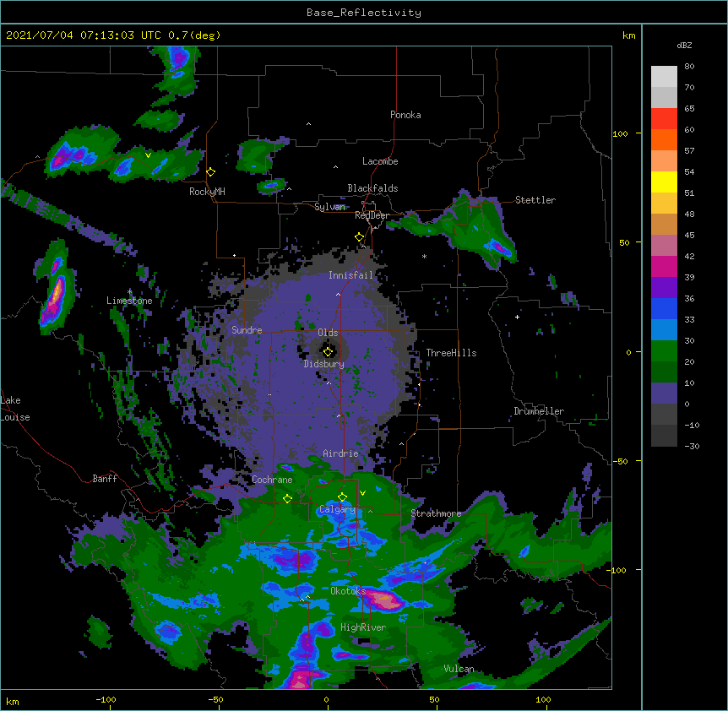Image resolution: width=728 pixels, height=711 pixels.
Task: Select the Innisfail label
Action: [350, 275]
